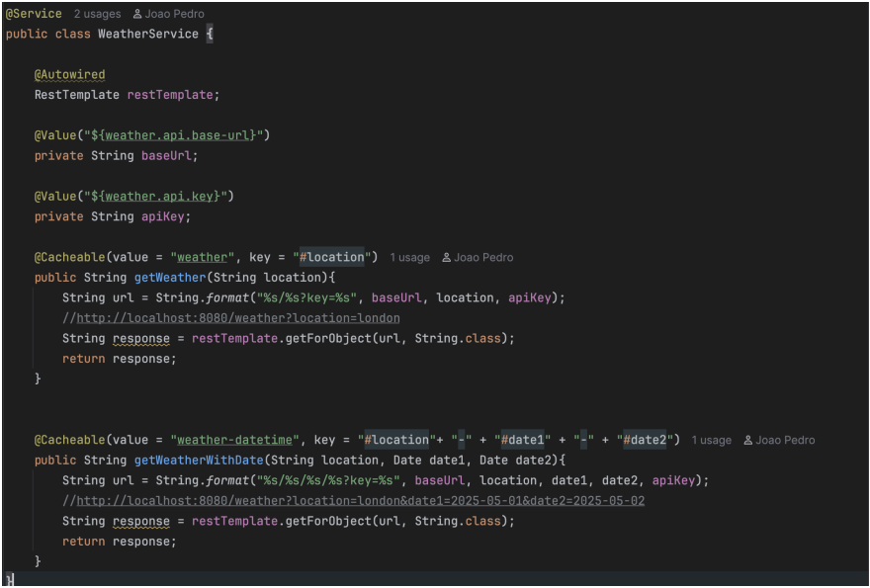Click author hint Joao Pedro on the @Service line
The image size is (870, 588).
click(x=169, y=14)
